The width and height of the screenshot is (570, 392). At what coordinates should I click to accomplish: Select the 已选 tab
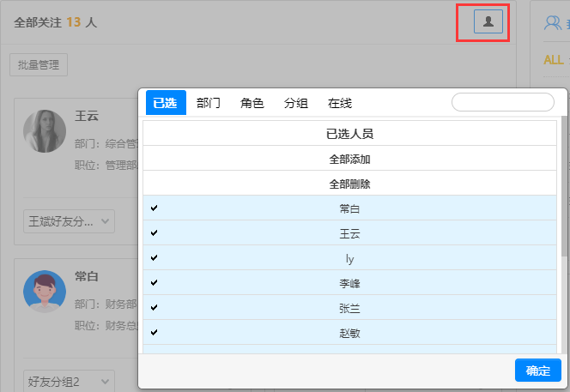pos(165,103)
